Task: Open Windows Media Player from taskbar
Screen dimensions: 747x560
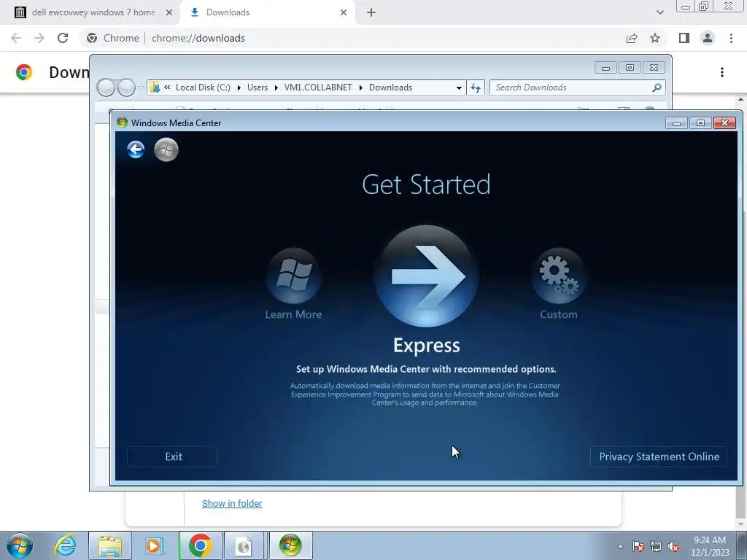Action: (154, 545)
